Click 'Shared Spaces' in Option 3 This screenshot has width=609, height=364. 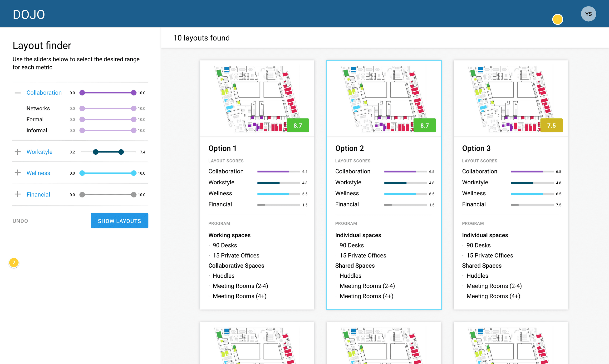pos(482,266)
